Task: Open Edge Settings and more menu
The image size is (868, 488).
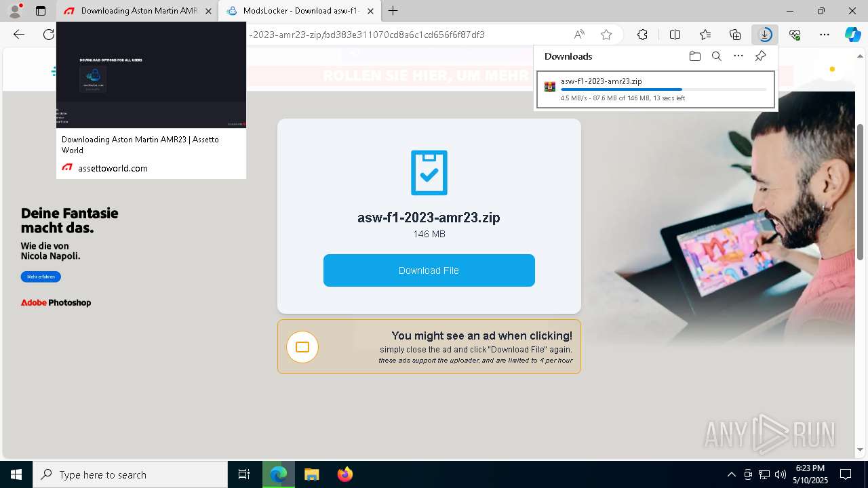Action: coord(825,35)
